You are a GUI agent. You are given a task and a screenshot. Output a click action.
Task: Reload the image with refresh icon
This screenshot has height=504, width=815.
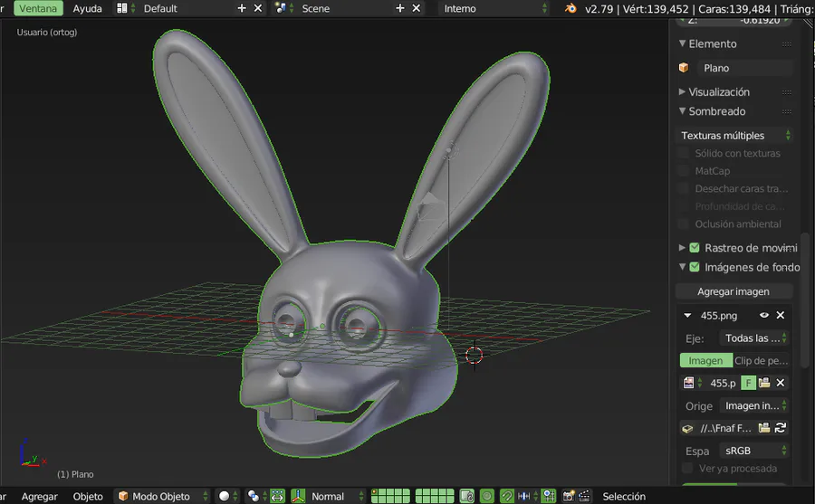(x=780, y=428)
